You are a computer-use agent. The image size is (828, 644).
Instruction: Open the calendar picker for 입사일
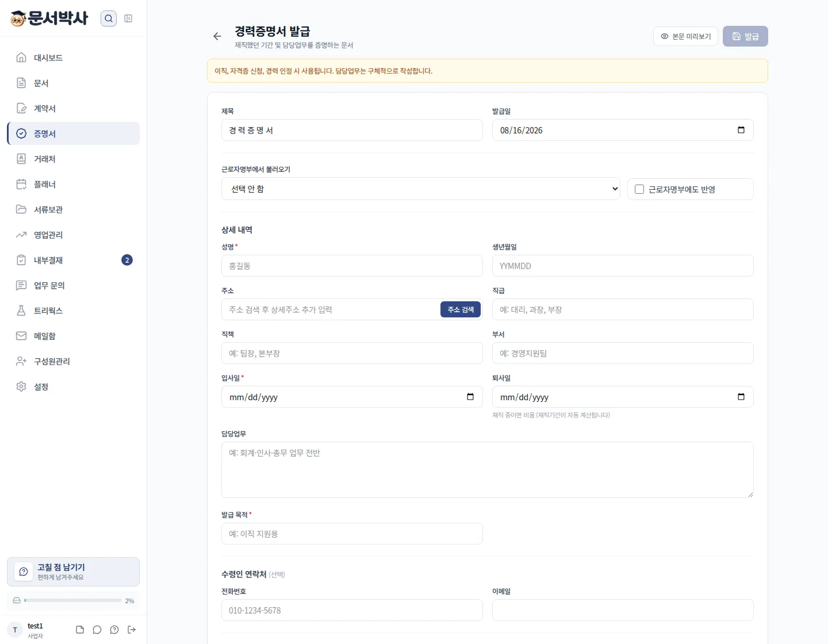[x=470, y=397]
